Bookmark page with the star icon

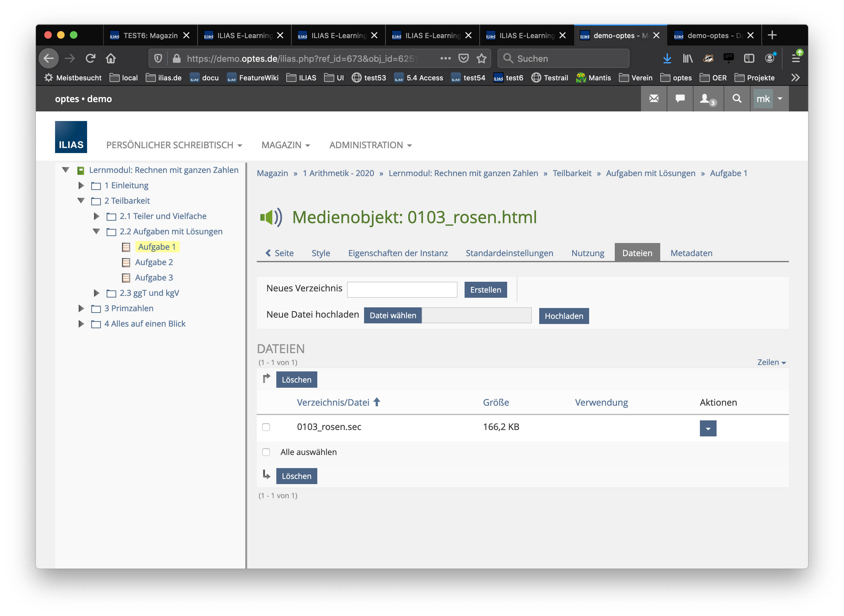(481, 58)
